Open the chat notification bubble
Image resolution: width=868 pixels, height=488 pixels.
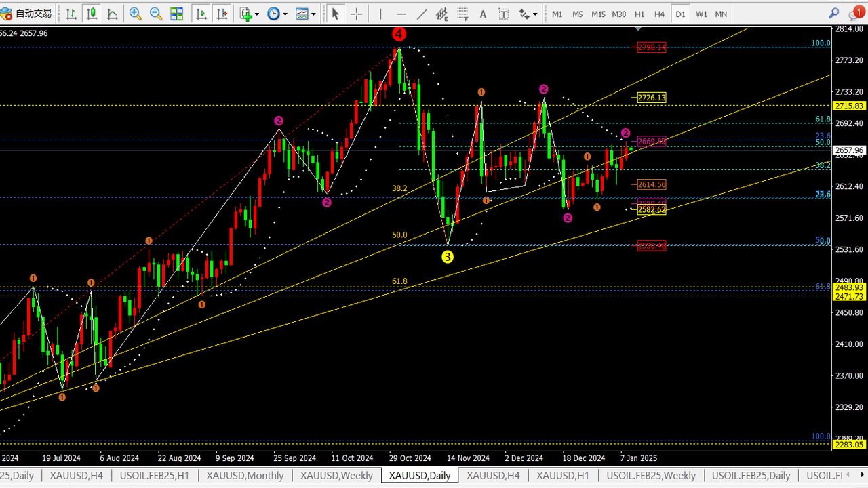pos(855,14)
